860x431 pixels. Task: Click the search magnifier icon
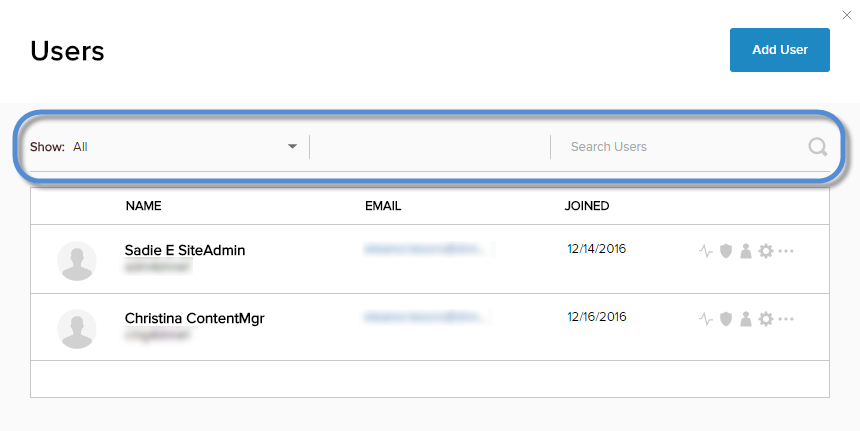[x=817, y=147]
